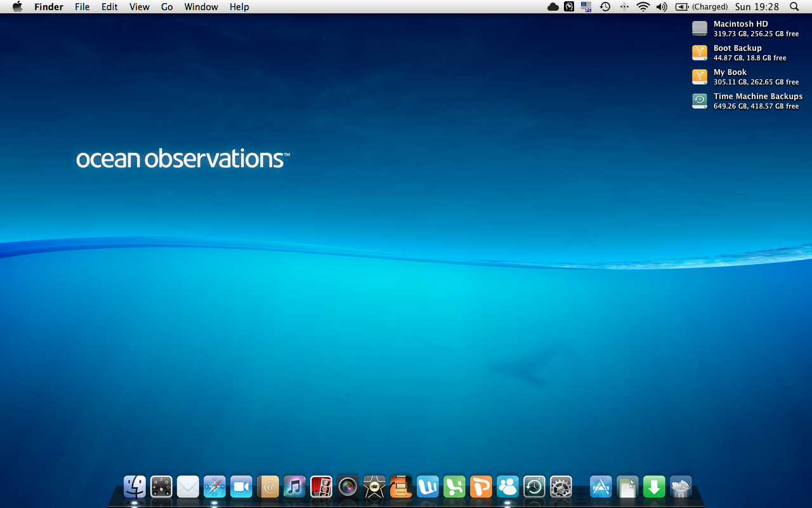Click the cloud menu bar icon
The height and width of the screenshot is (508, 812).
coord(553,7)
